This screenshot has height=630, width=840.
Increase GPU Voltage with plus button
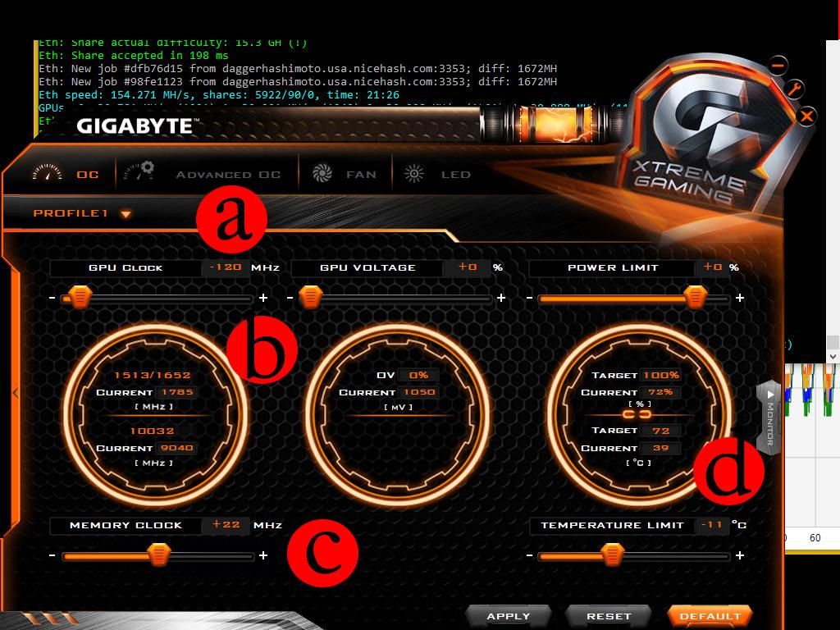click(501, 298)
